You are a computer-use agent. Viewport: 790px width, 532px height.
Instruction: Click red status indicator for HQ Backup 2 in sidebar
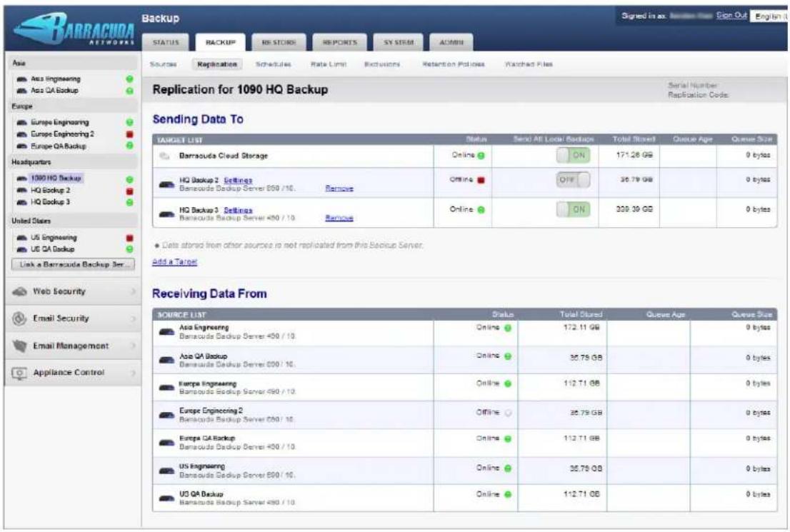[129, 191]
